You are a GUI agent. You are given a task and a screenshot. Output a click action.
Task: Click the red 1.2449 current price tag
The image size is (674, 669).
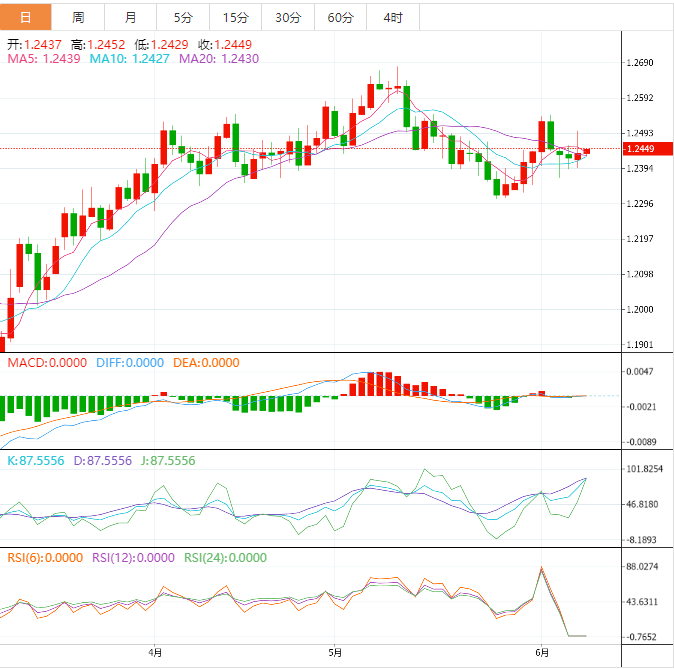point(644,149)
